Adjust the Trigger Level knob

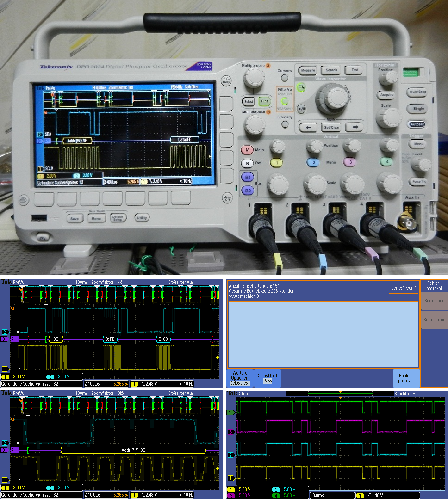pyautogui.click(x=421, y=165)
